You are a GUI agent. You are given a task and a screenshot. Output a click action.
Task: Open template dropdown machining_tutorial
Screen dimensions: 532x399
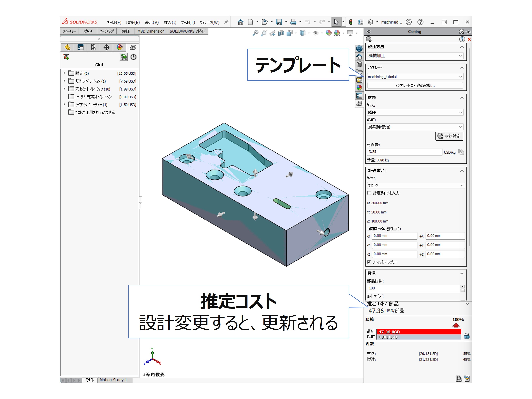click(x=415, y=77)
